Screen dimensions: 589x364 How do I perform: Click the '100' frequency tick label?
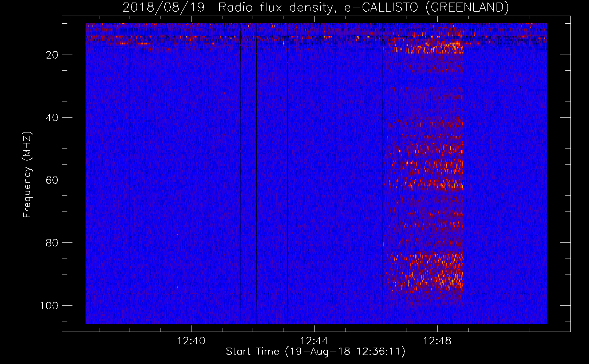click(49, 305)
